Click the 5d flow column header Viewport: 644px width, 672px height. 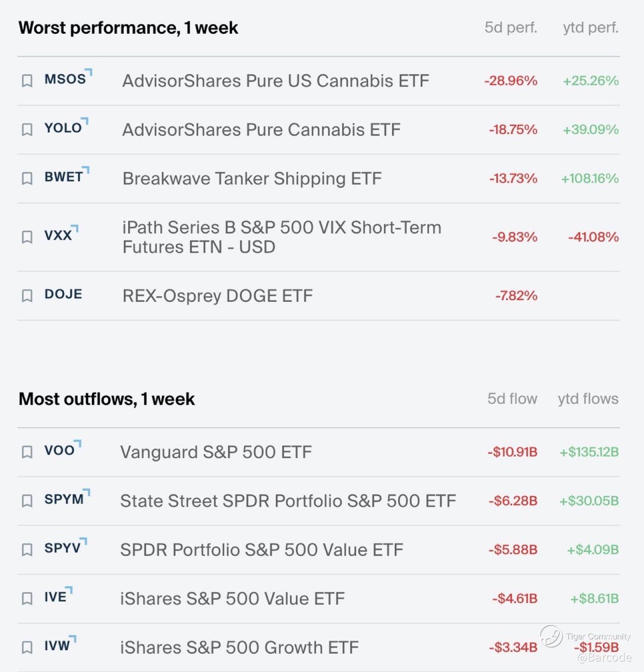[x=512, y=399]
